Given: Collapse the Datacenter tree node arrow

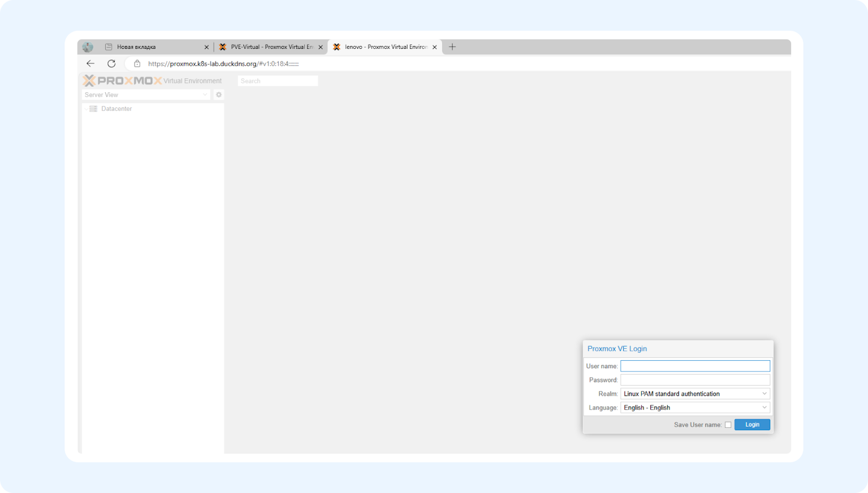Looking at the screenshot, I should [86, 109].
